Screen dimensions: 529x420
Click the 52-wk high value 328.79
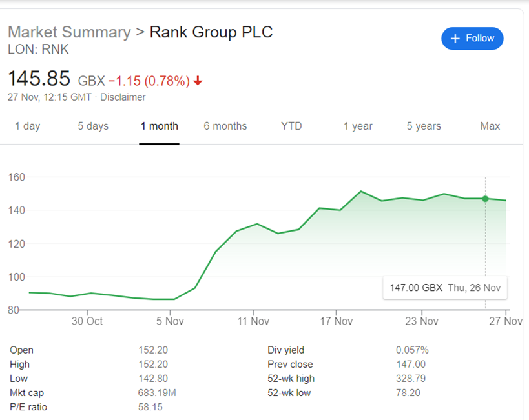pos(411,379)
